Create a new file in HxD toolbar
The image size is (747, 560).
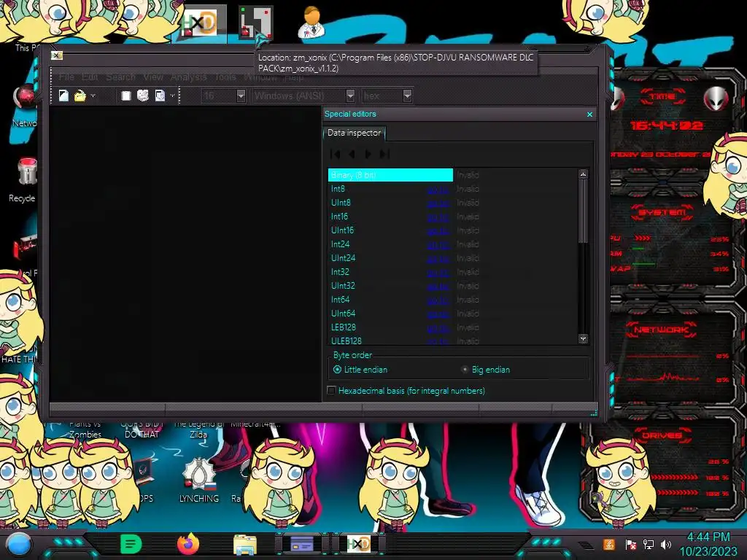coord(63,96)
